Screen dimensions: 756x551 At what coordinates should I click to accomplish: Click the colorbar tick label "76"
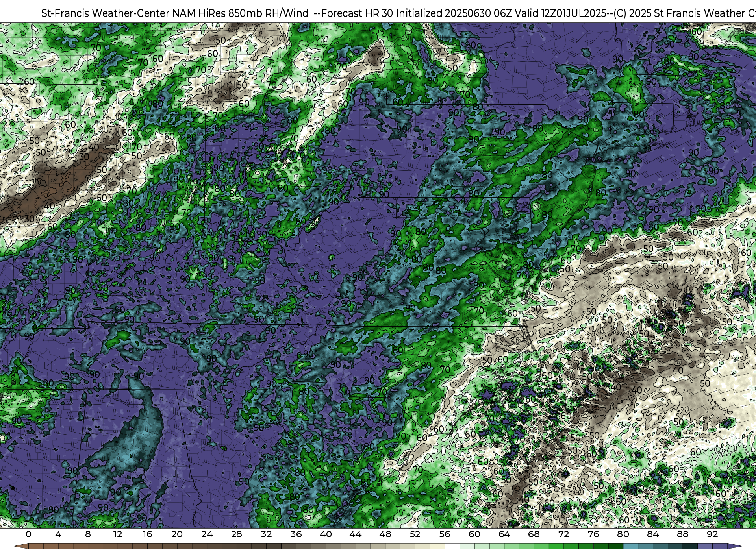point(593,534)
